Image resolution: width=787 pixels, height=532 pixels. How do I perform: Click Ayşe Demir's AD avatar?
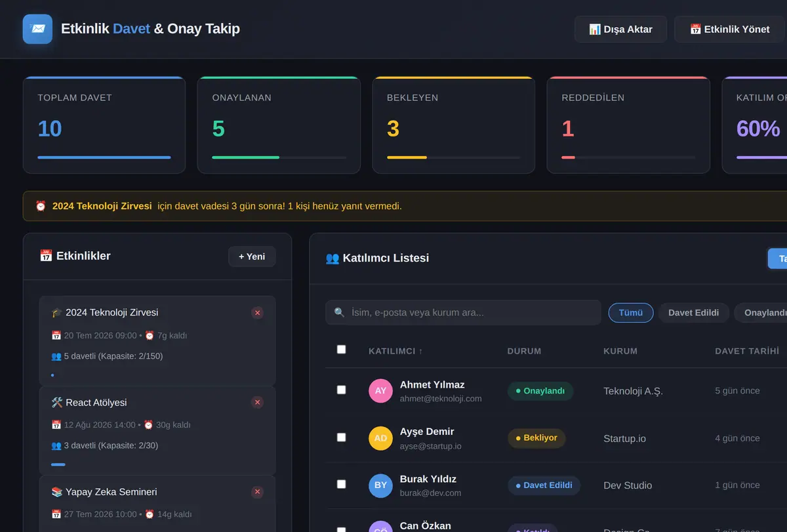(381, 438)
